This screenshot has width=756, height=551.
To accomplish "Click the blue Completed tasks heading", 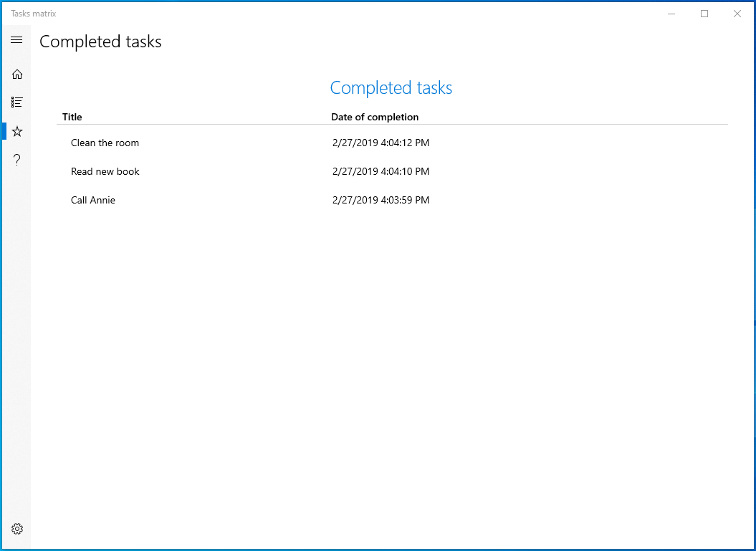I will [x=391, y=88].
